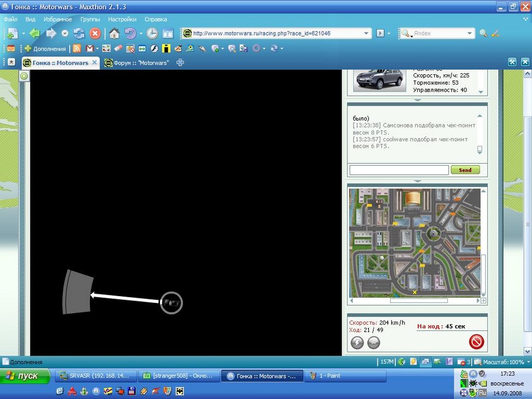The image size is (532, 399).
Task: Collapse the car info panel arrow
Action: (x=418, y=100)
